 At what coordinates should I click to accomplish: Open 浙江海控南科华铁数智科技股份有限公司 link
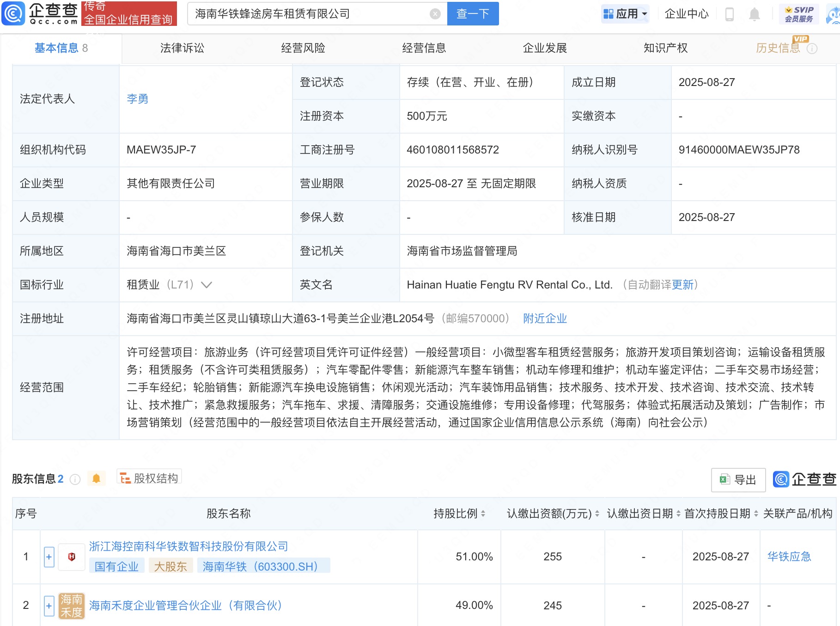coord(189,546)
